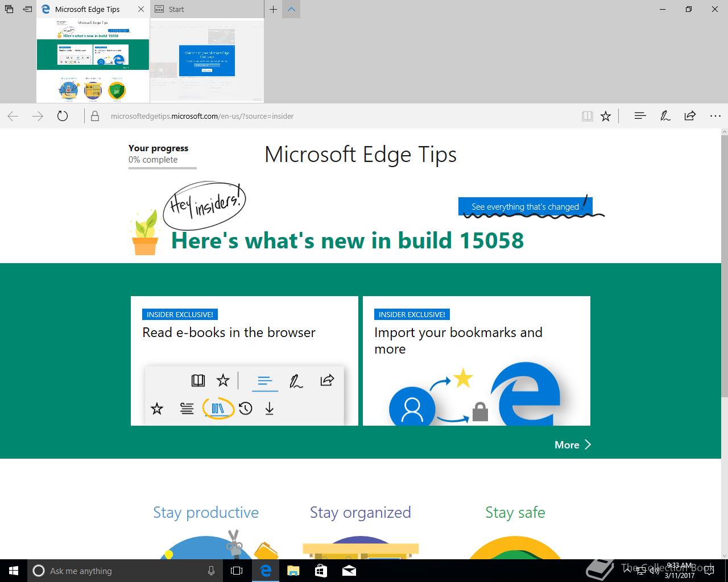Activate Cortana microphone
728x582 pixels.
tap(211, 571)
